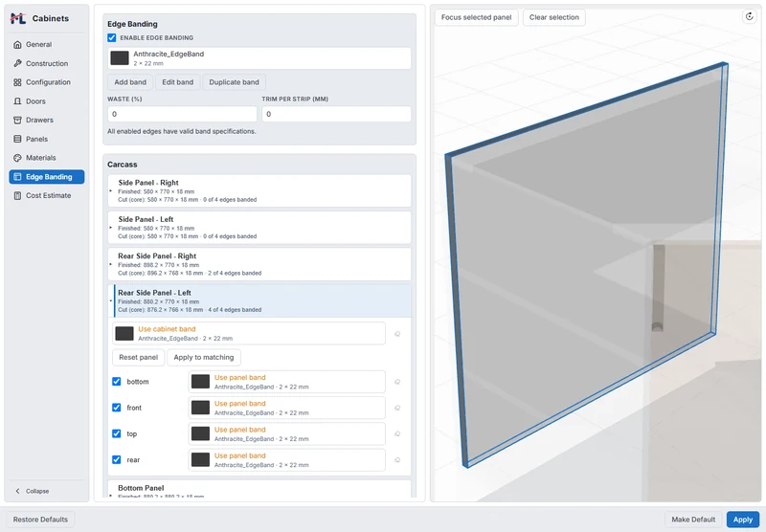Click reset icon for top edge band

397,433
